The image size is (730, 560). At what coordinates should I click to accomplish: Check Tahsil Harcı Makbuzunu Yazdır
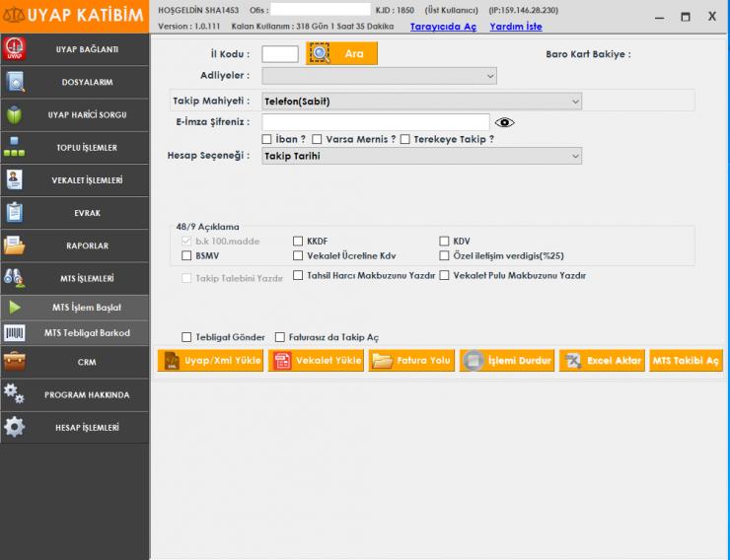point(298,275)
